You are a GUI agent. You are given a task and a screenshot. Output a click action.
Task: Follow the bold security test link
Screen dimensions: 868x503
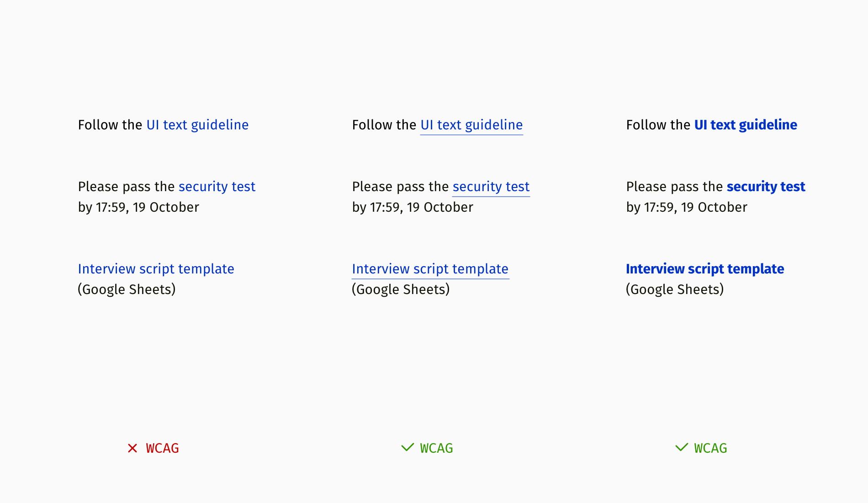[766, 187]
